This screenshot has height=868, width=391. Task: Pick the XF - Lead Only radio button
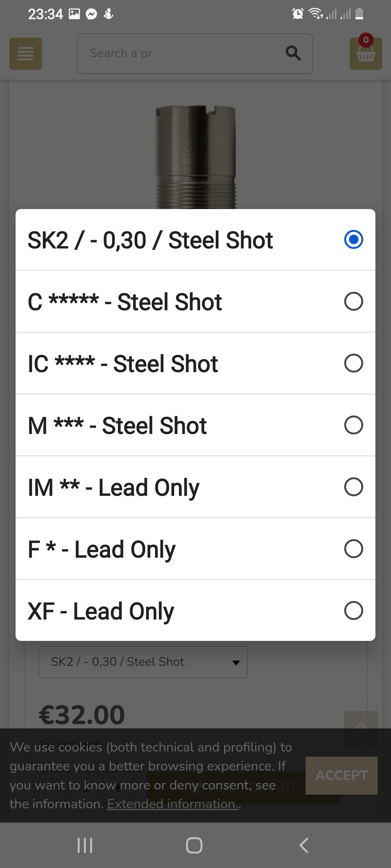click(354, 610)
